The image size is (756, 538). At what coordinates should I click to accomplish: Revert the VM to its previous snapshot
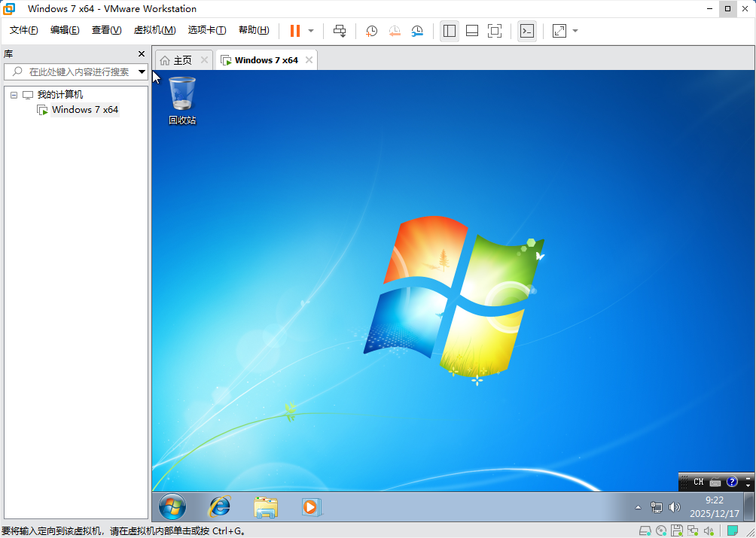point(395,31)
